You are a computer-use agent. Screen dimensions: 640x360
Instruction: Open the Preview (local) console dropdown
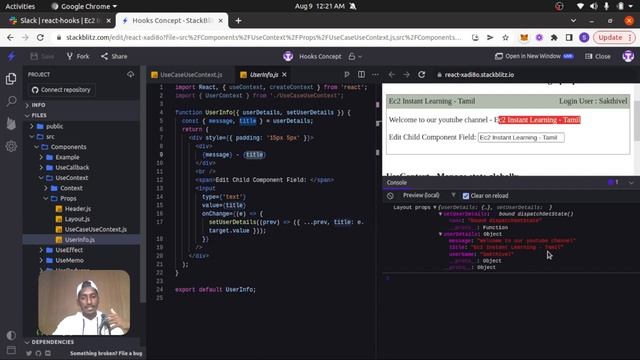pos(421,196)
